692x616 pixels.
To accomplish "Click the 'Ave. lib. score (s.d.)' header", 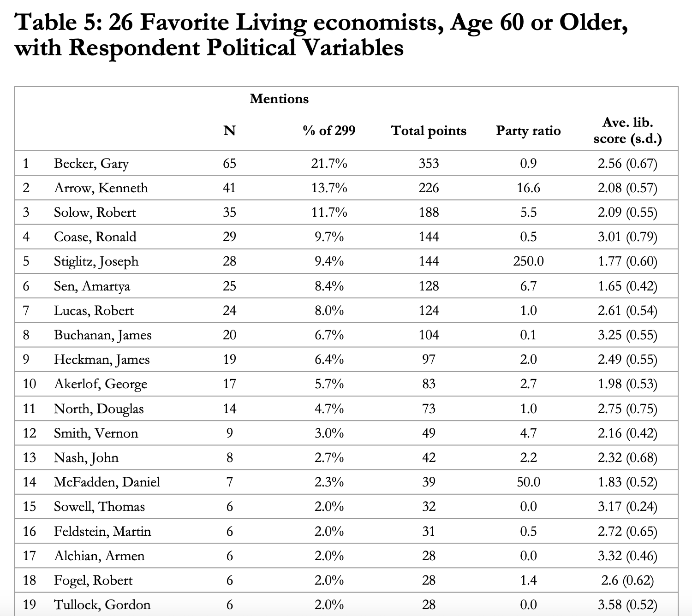I will tap(627, 130).
